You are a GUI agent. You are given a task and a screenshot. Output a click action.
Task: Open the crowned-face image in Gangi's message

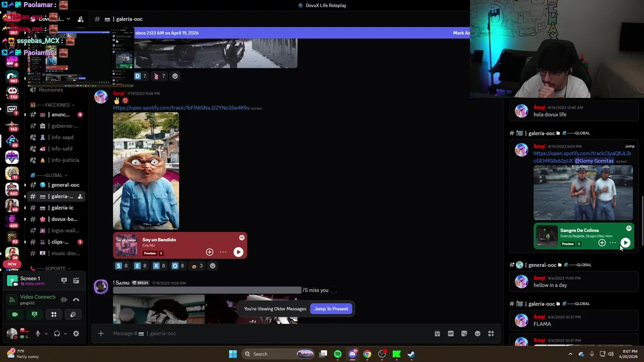(146, 171)
